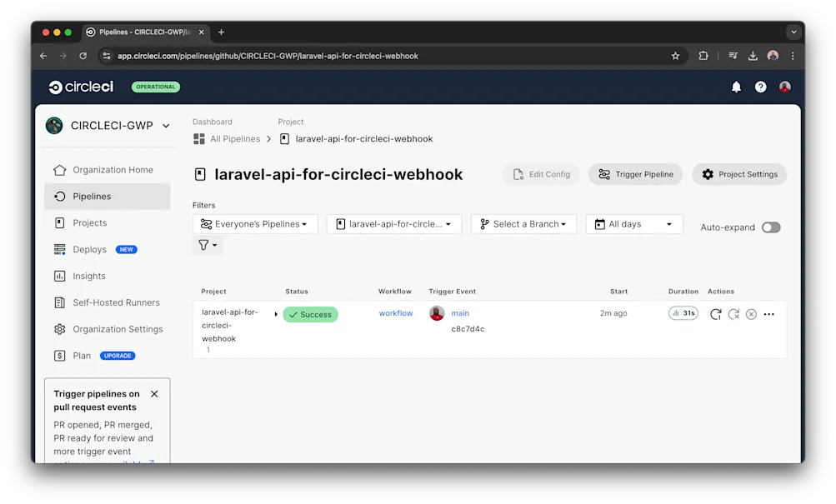Open the Chrome three-dot menu
The width and height of the screenshot is (836, 504).
pyautogui.click(x=793, y=56)
